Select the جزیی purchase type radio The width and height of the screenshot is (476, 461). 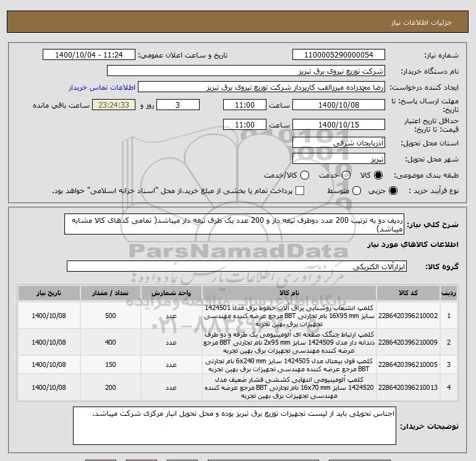coord(393,191)
